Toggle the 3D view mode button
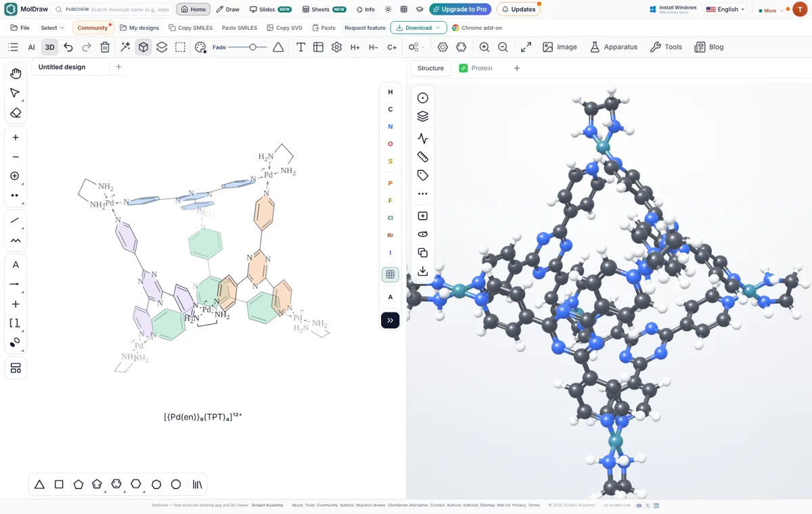Screen dimensions: 812x514 [x=49, y=47]
